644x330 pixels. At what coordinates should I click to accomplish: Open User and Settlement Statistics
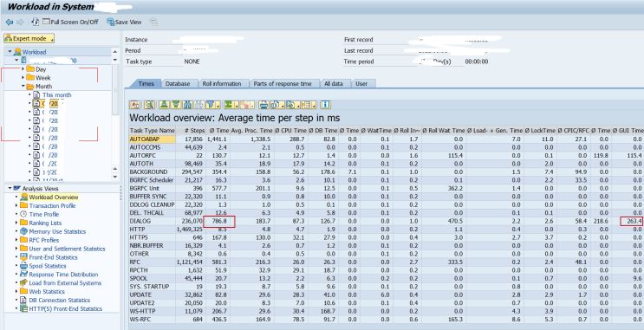(67, 249)
